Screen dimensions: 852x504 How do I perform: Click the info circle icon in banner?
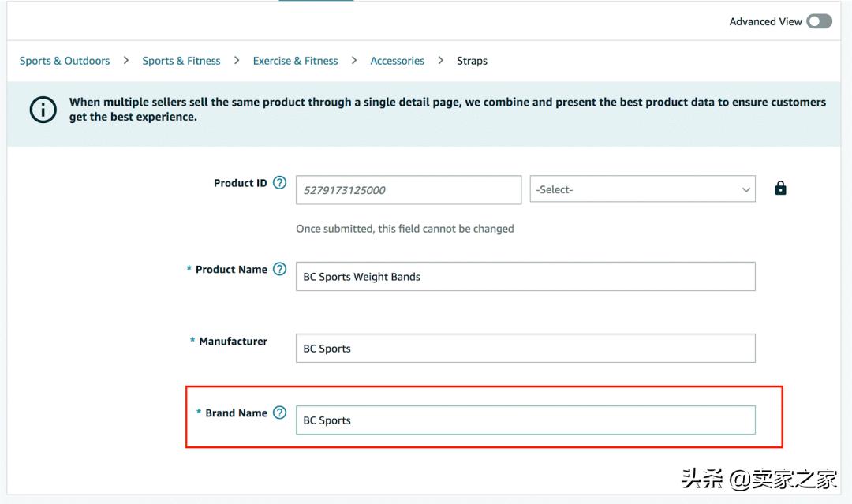point(43,110)
